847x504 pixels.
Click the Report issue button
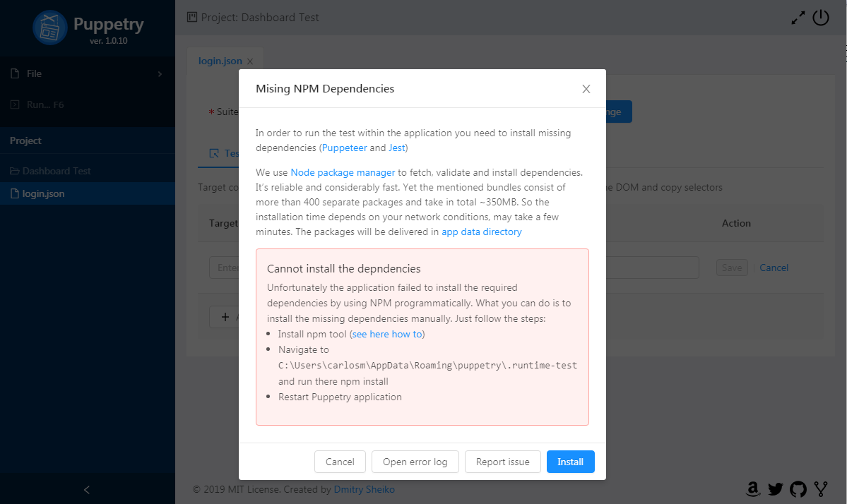click(502, 462)
